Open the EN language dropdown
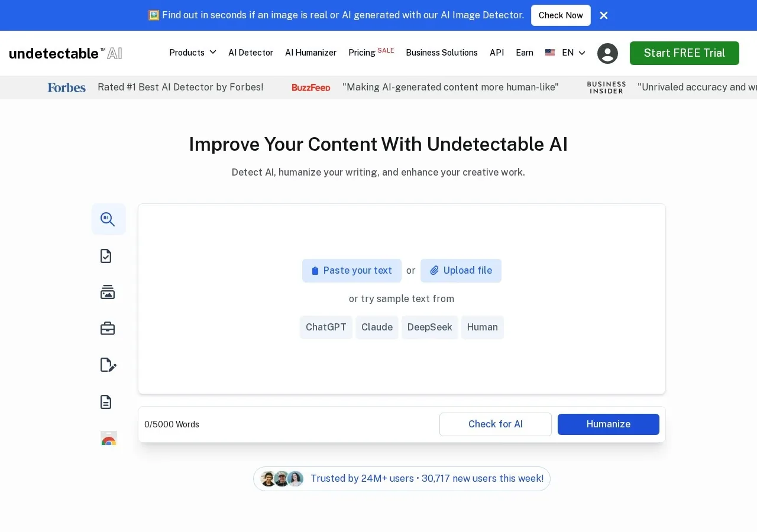The width and height of the screenshot is (757, 532). (x=574, y=53)
